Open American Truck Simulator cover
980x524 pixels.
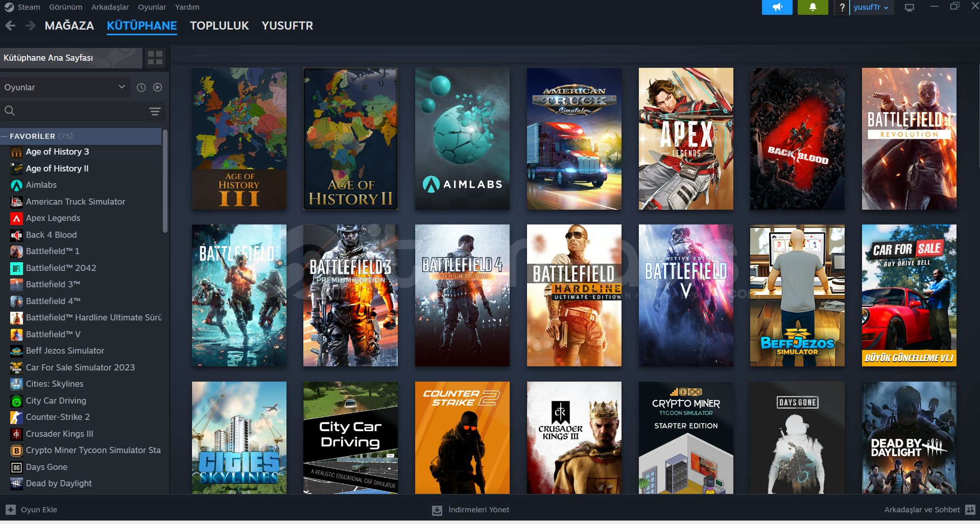(x=574, y=139)
